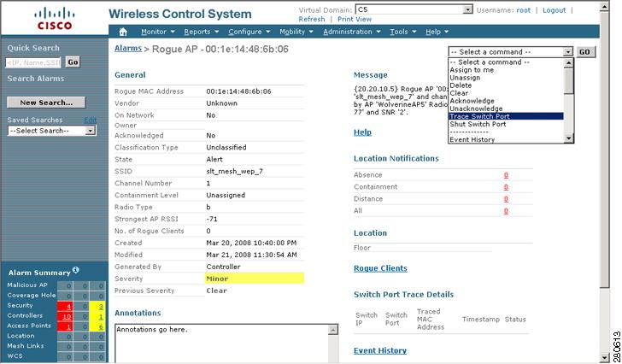The width and height of the screenshot is (622, 364).
Task: Expand the Select a command dropdown arrow
Action: pyautogui.click(x=568, y=52)
